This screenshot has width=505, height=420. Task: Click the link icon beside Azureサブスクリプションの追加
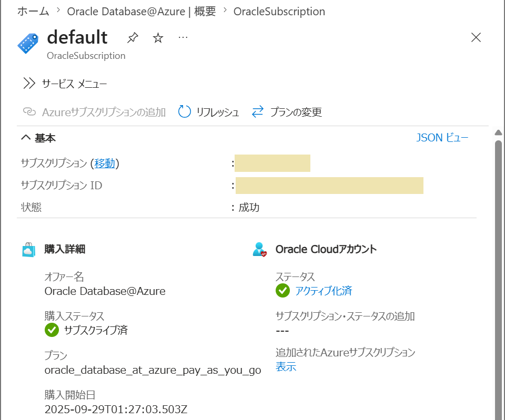(x=29, y=111)
